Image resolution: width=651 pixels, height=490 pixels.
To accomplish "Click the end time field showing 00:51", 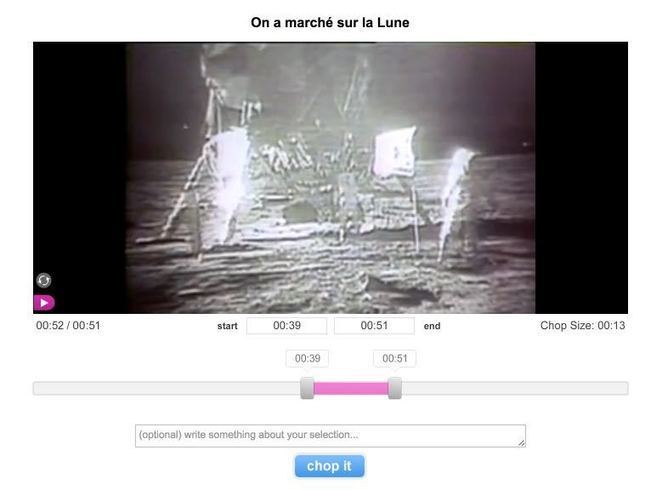I will tap(374, 326).
